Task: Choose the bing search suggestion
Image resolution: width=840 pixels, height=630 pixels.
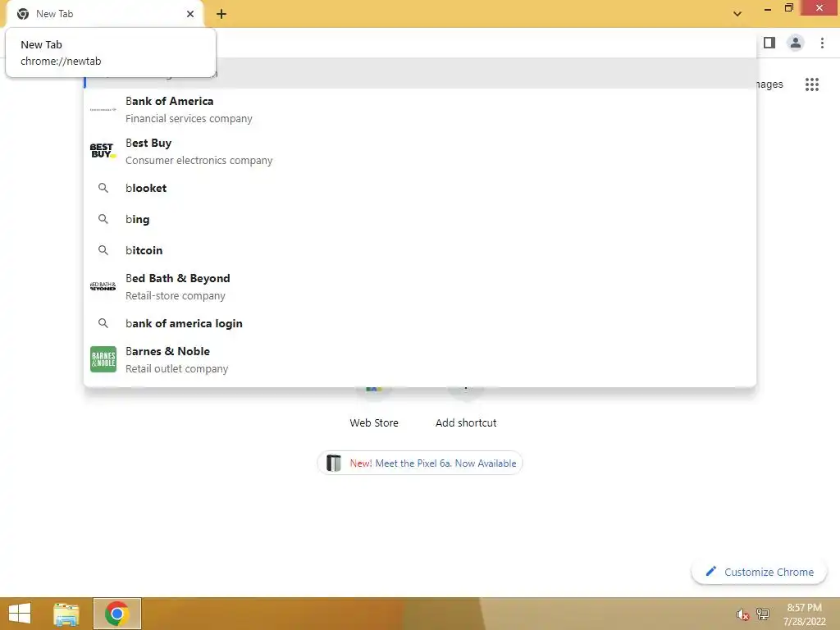Action: [x=420, y=219]
